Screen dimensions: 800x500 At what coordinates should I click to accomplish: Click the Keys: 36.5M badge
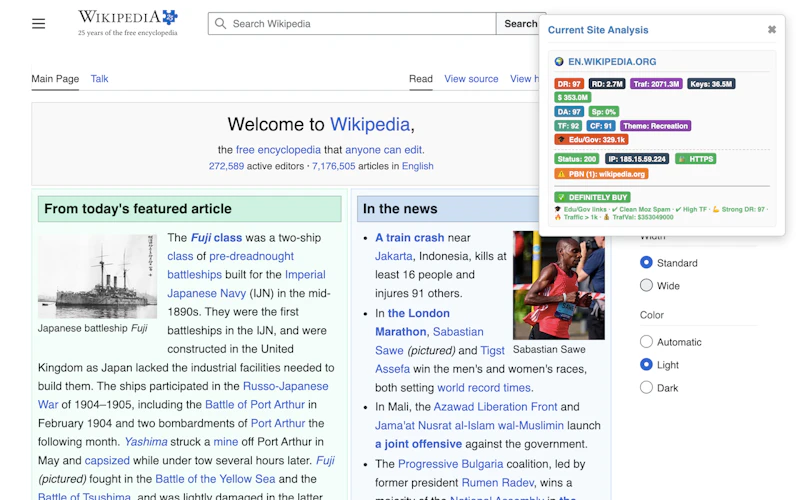click(711, 84)
